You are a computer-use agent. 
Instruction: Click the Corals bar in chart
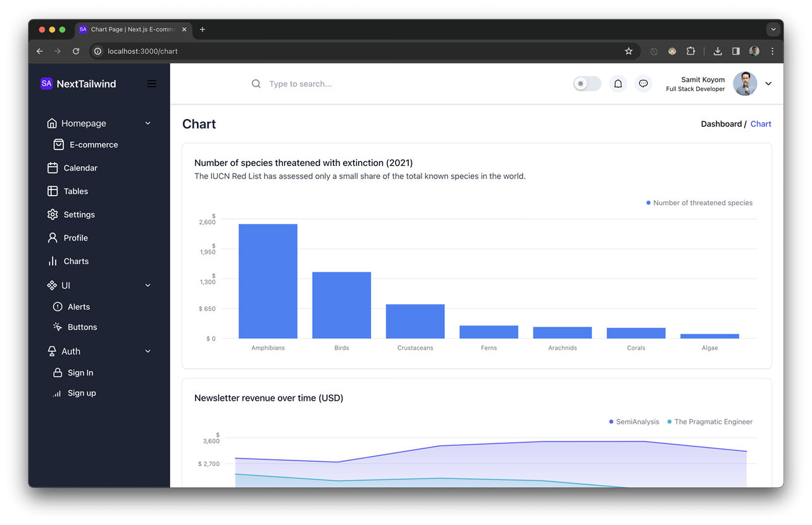[x=636, y=333]
